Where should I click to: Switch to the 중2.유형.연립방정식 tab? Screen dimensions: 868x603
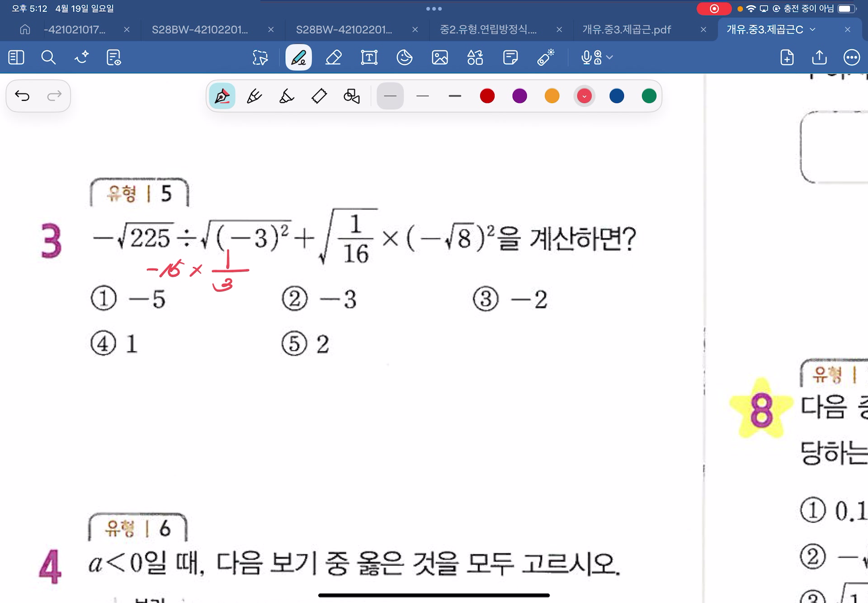tap(488, 29)
